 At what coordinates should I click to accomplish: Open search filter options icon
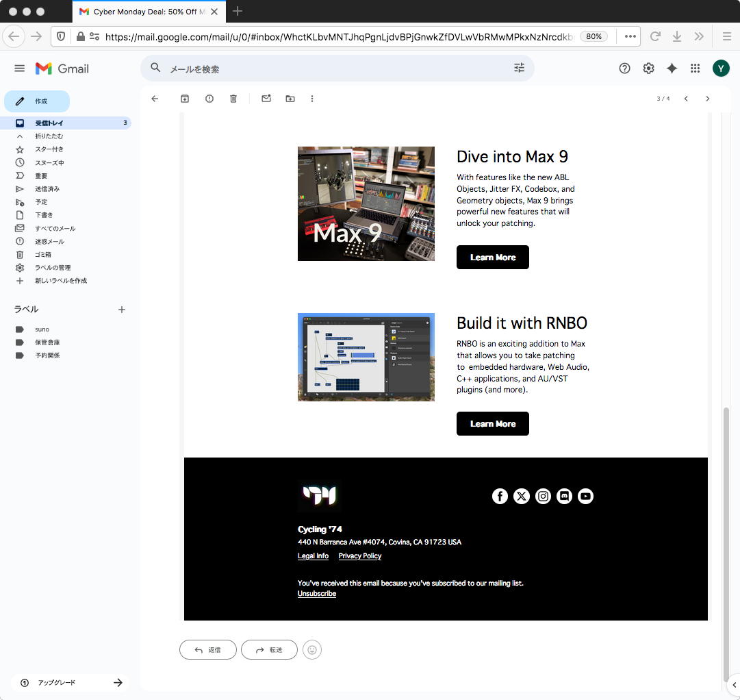click(519, 68)
